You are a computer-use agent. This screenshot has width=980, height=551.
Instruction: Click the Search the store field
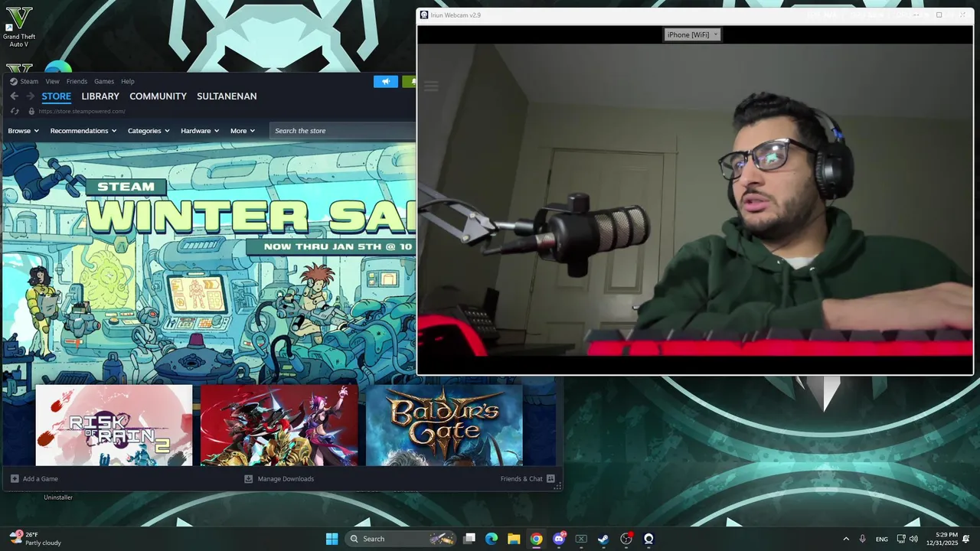click(342, 131)
